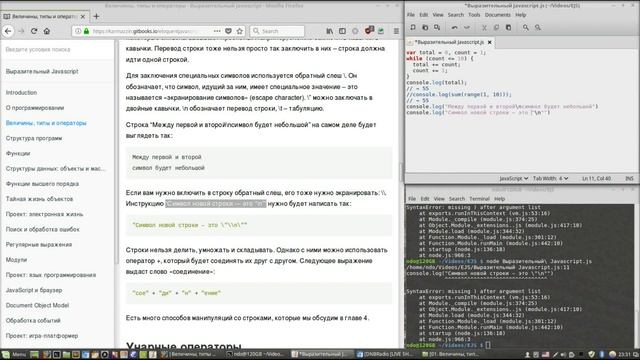Open page actions three-dot menu
This screenshot has width=640, height=360.
click(217, 31)
